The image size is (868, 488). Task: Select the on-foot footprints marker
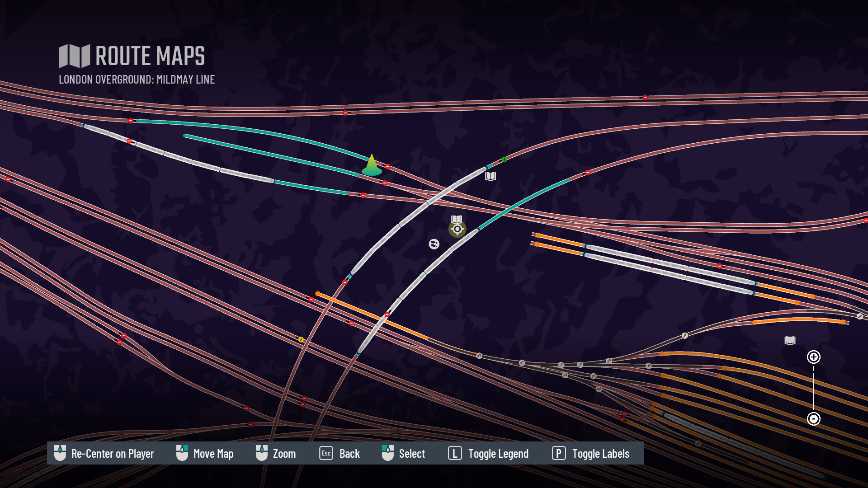click(434, 244)
